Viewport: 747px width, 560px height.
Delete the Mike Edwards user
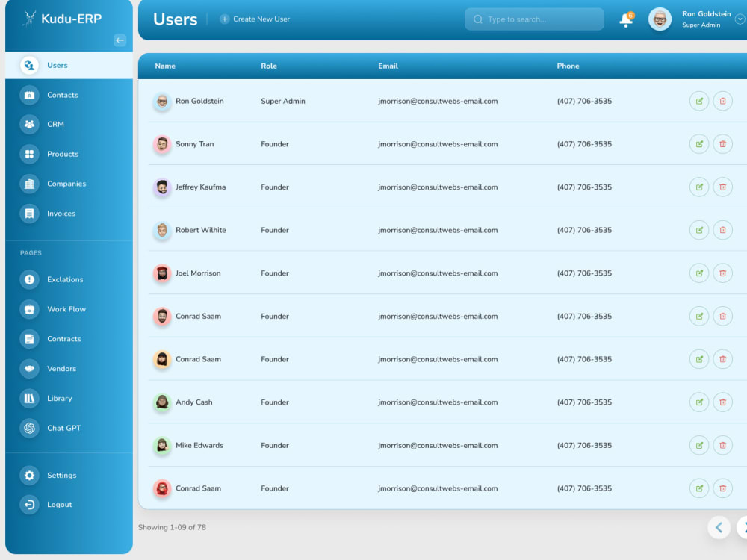coord(722,445)
